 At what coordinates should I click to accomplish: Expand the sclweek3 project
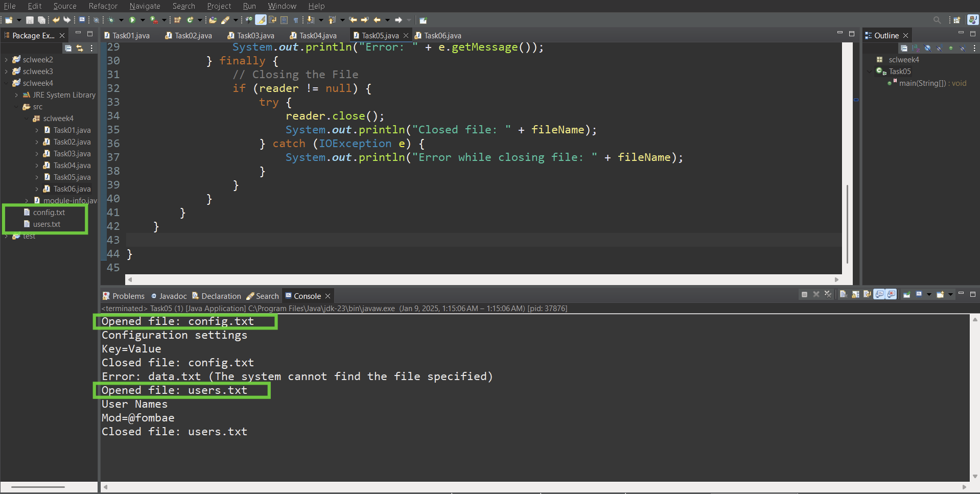[x=6, y=72]
